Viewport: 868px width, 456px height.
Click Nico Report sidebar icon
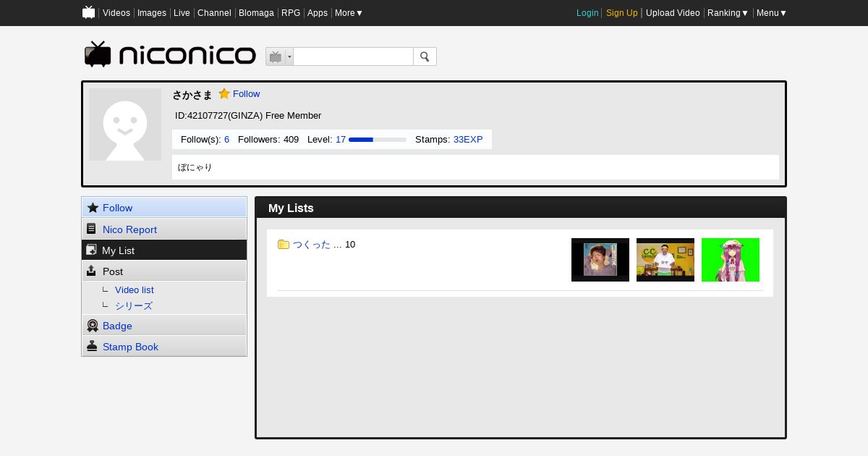(92, 229)
